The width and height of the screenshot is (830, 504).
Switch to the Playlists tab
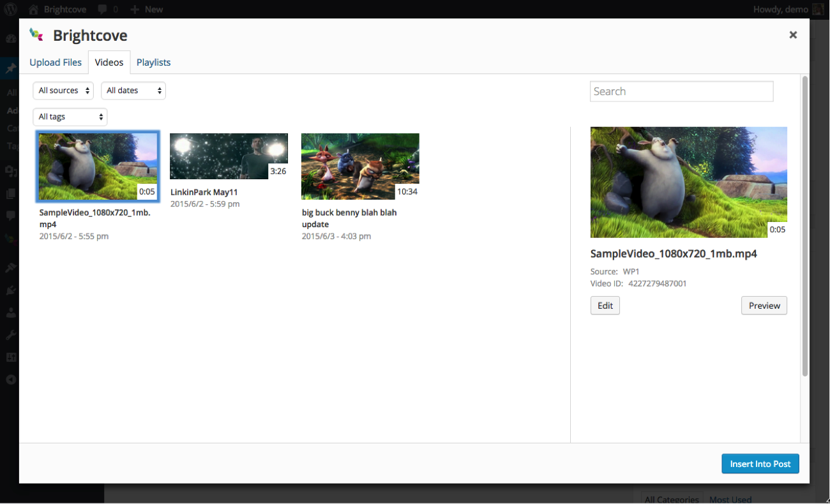coord(153,62)
